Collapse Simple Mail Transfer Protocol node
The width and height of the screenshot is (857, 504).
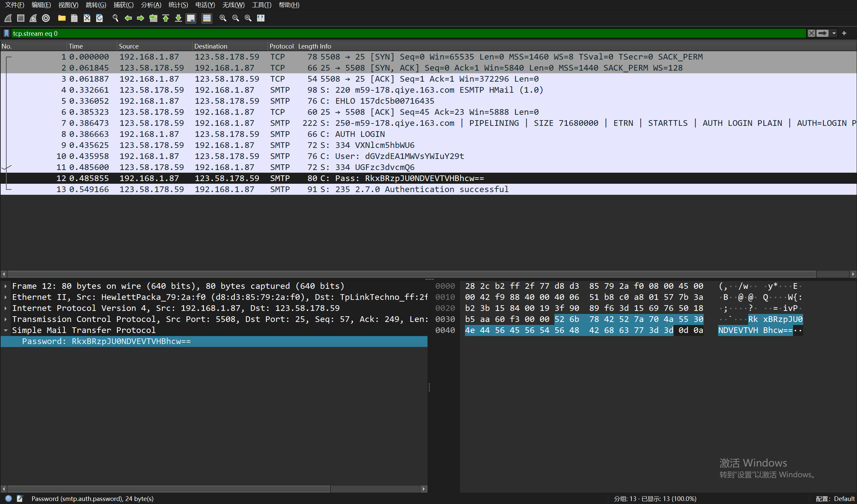pos(6,330)
